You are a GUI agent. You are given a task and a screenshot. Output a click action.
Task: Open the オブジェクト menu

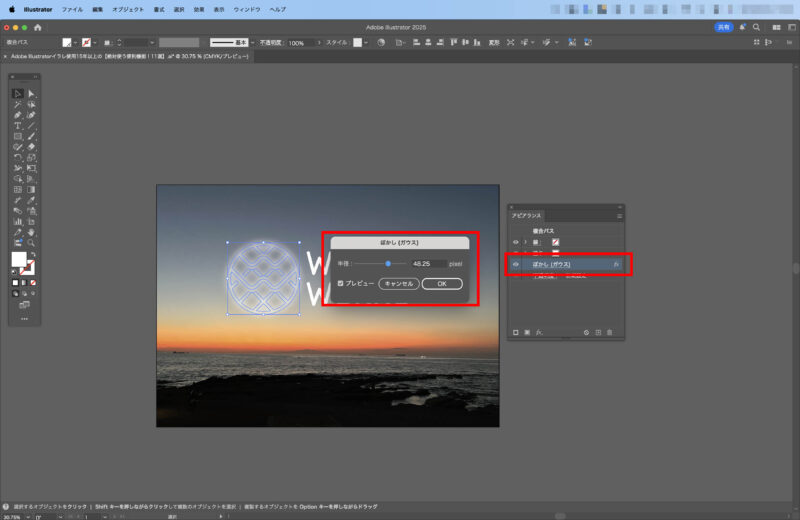click(128, 8)
